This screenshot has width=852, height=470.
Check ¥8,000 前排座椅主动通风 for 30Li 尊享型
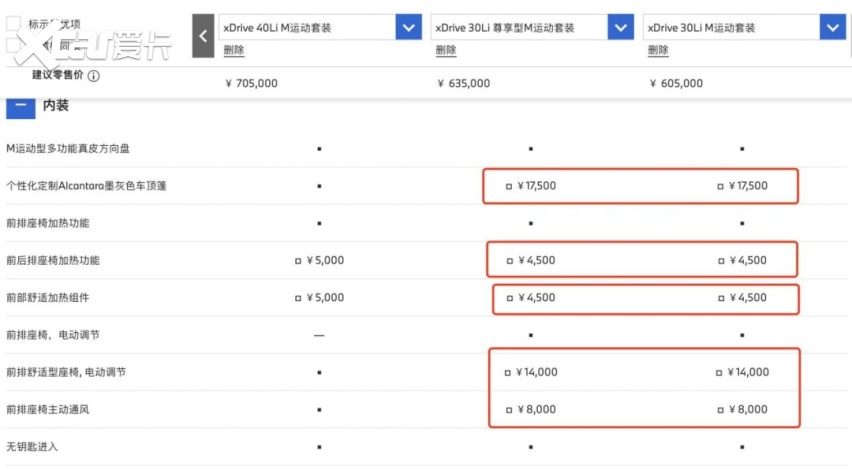509,410
